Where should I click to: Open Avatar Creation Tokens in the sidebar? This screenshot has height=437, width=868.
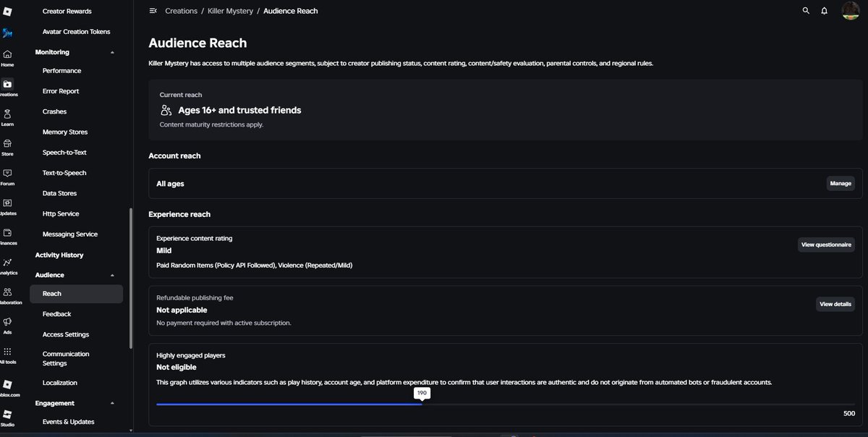[x=76, y=32]
